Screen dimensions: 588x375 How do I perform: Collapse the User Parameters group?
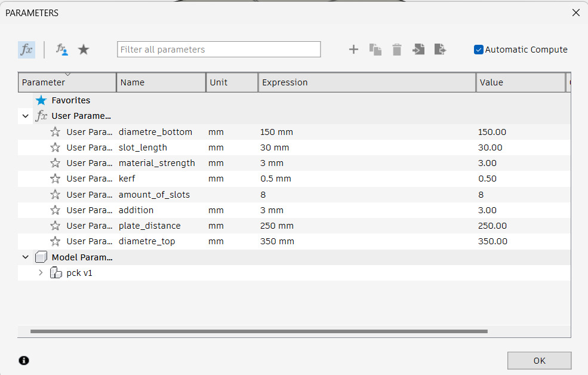coord(25,115)
